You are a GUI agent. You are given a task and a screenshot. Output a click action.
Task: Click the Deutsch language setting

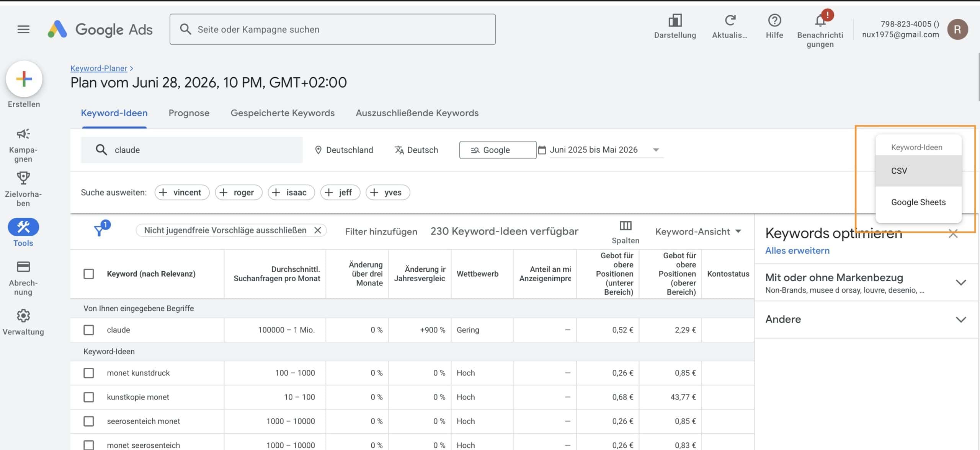(416, 150)
